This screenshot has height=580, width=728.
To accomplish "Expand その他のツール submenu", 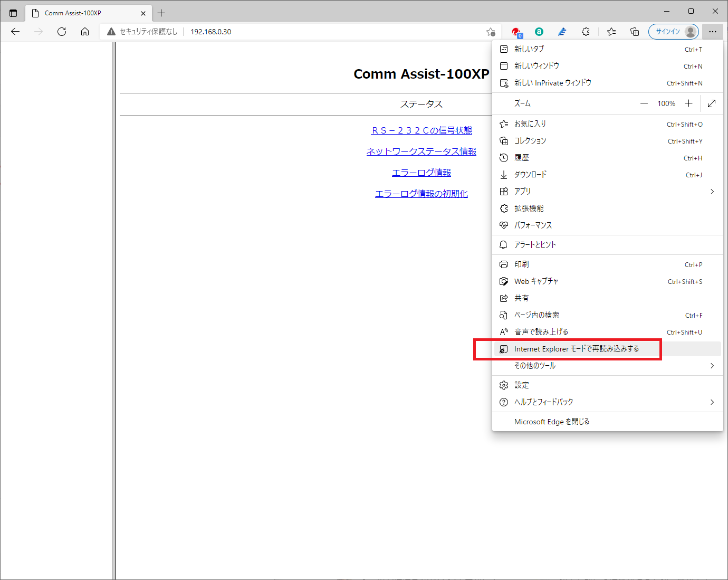I will 607,366.
